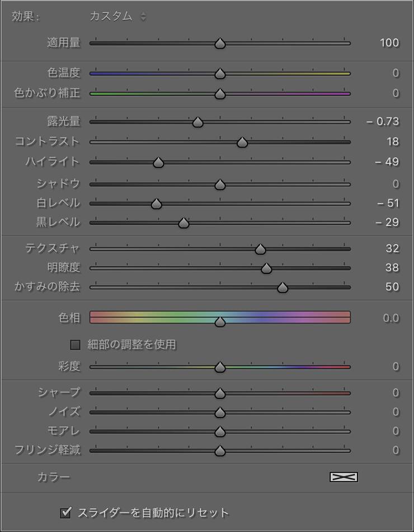
Task: Click the かすみの除去 value 50
Action: pos(392,287)
